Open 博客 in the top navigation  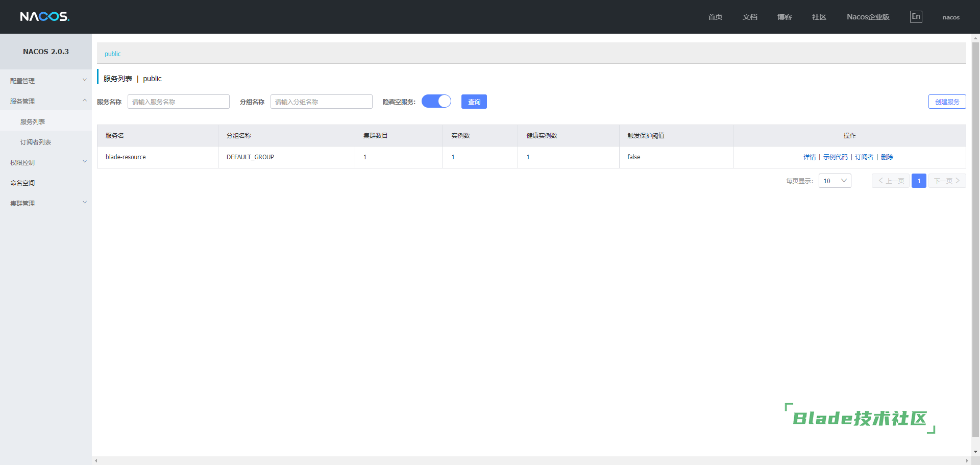pos(785,17)
